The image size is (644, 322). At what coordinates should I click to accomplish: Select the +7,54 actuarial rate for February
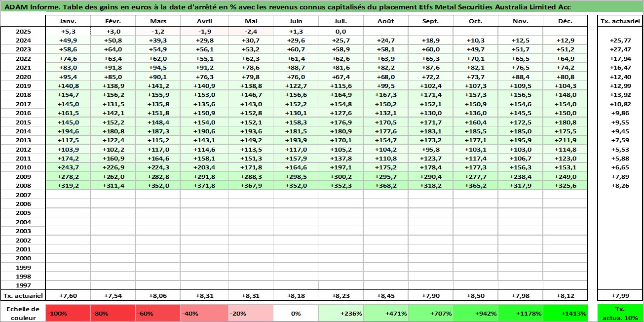113,296
